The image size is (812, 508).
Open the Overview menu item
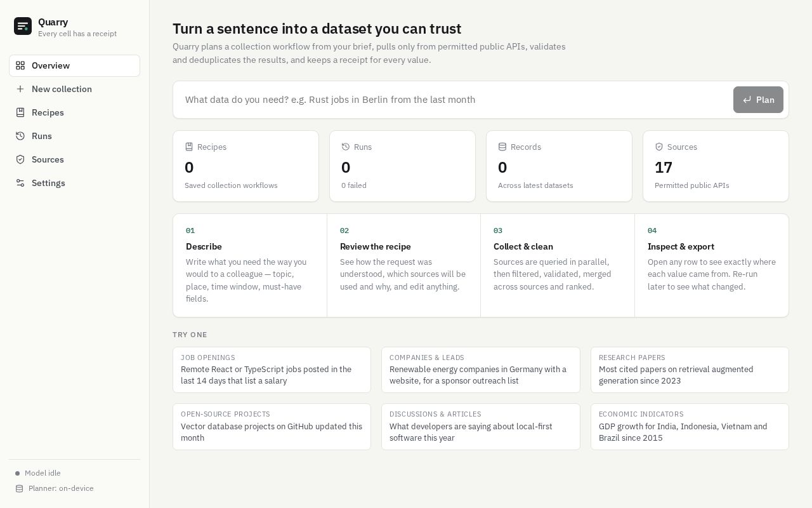pyautogui.click(x=74, y=65)
